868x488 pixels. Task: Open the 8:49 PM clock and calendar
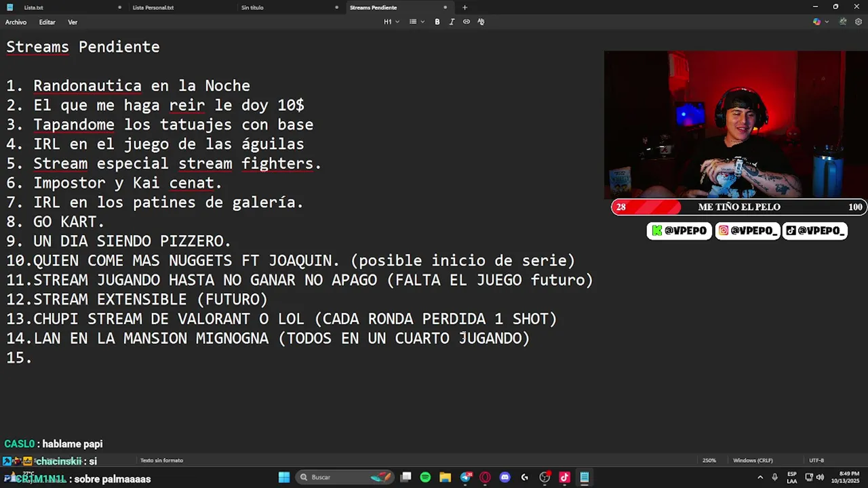click(845, 477)
